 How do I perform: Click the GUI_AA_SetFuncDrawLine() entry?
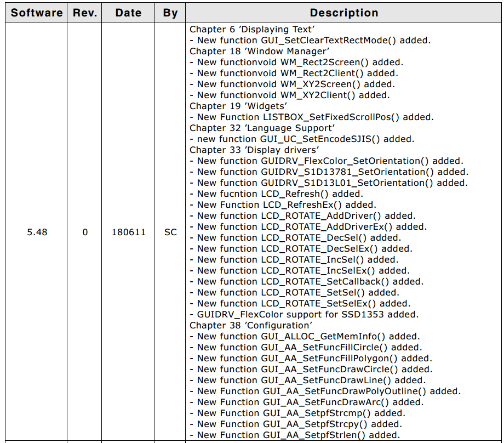click(307, 379)
